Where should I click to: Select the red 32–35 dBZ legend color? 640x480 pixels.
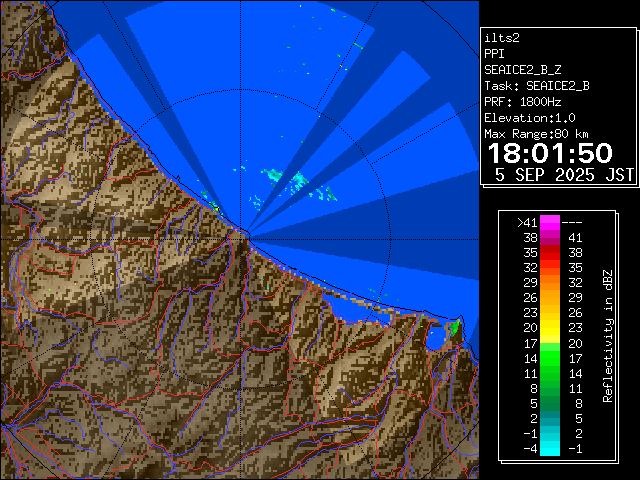pos(550,268)
